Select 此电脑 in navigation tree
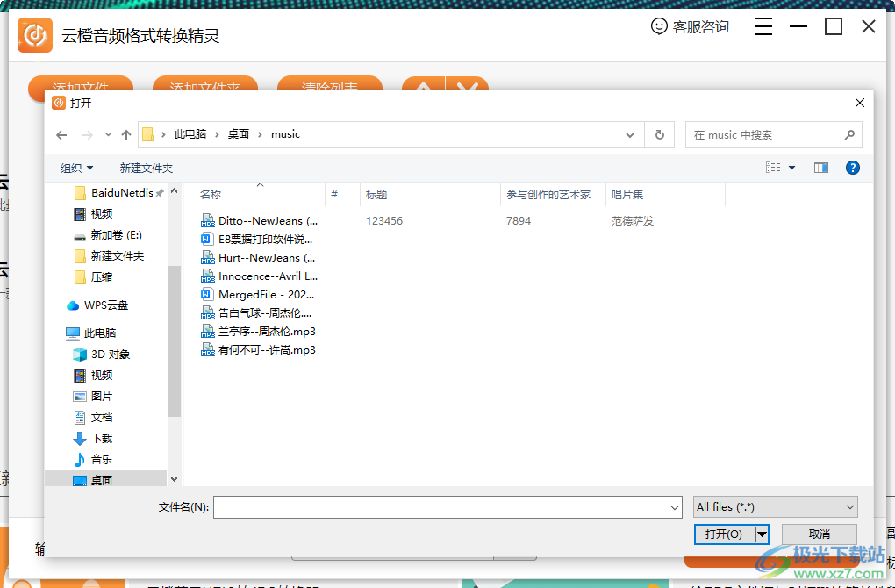Image resolution: width=895 pixels, height=588 pixels. click(x=91, y=333)
